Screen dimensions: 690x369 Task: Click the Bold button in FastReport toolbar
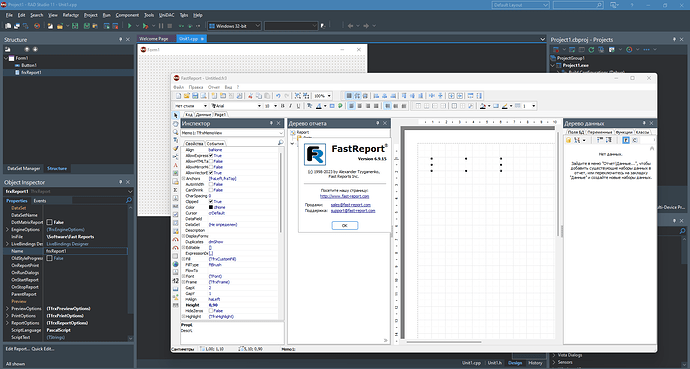(x=283, y=106)
